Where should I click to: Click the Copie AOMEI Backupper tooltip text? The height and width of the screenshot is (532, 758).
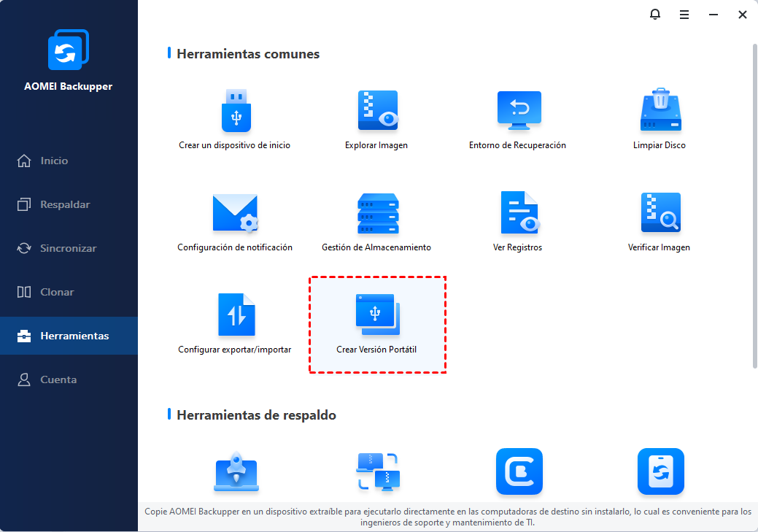pos(448,517)
